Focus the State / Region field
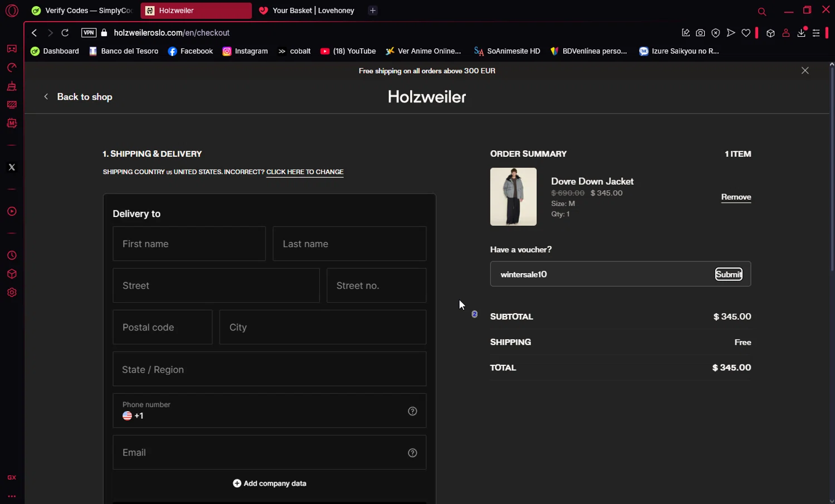Viewport: 835px width, 504px height. point(269,369)
